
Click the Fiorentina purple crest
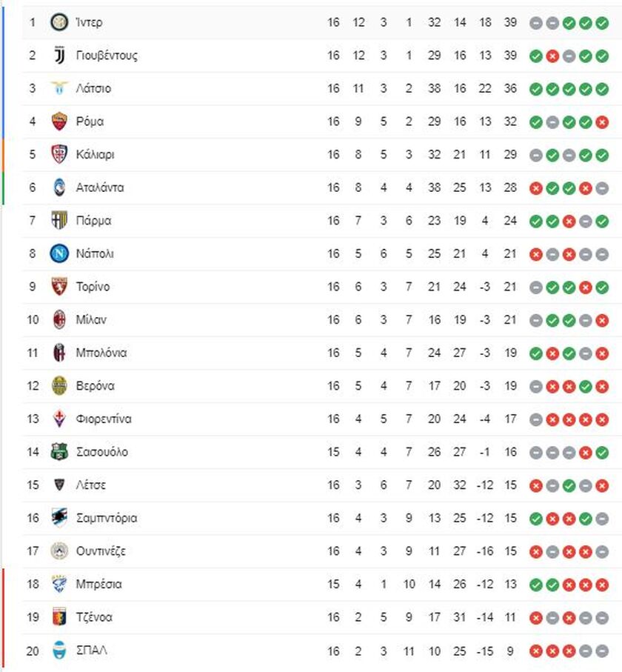[59, 419]
